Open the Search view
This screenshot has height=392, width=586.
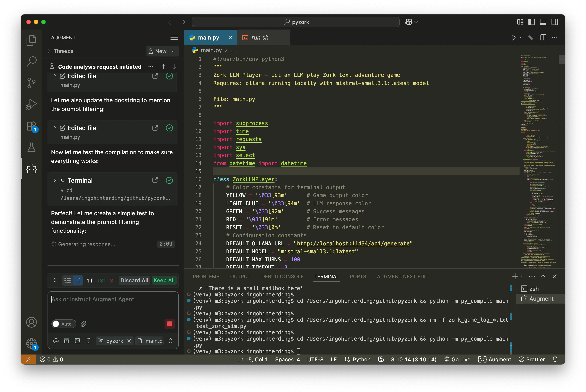(31, 61)
